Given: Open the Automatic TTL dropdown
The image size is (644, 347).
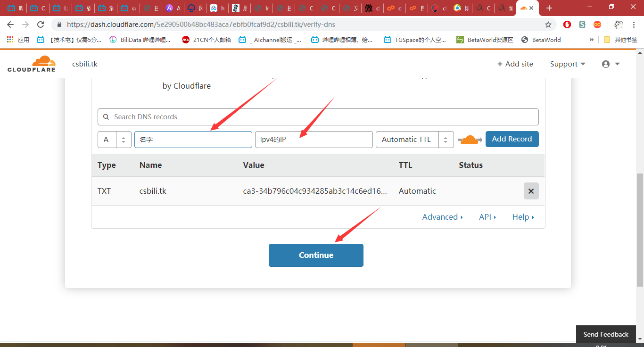Looking at the screenshot, I should click(x=414, y=140).
